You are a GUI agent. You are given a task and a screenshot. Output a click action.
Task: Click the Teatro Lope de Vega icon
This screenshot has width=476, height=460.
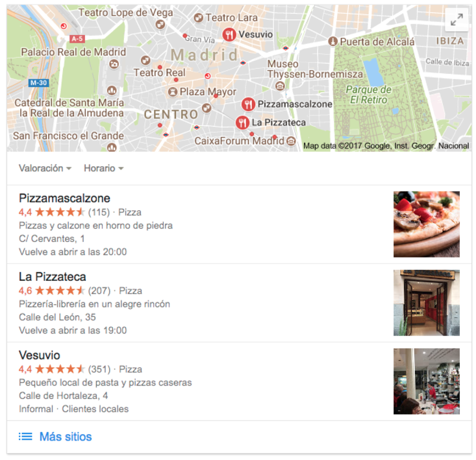[x=160, y=24]
